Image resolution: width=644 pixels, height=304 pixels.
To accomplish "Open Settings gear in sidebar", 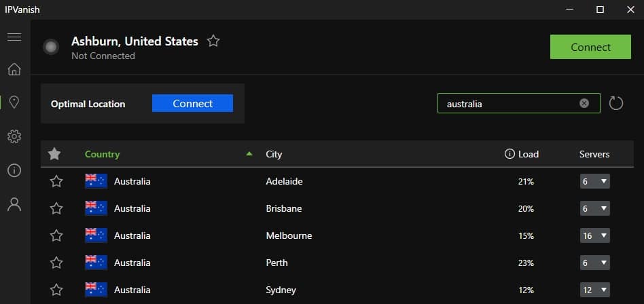I will 14,136.
